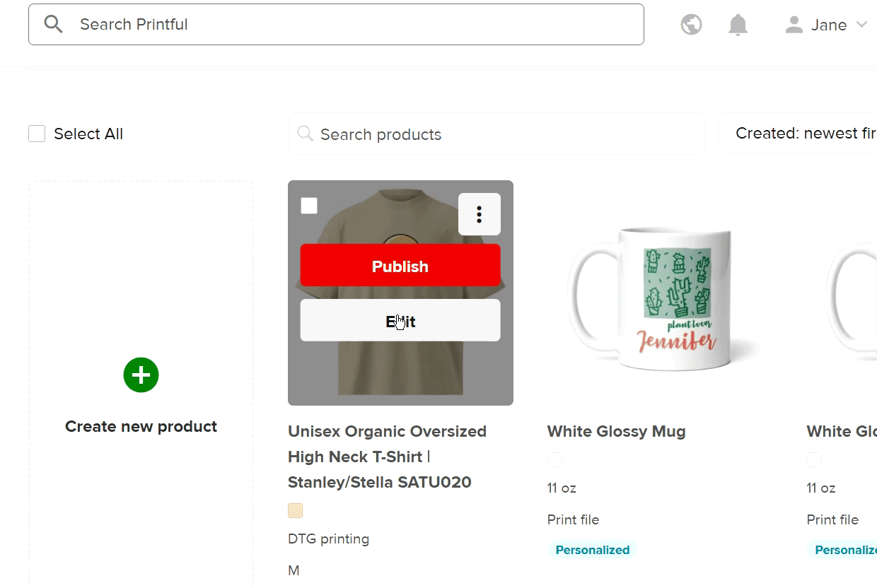
Task: Check the White Glossy Mug's checkbox
Action: click(x=554, y=459)
